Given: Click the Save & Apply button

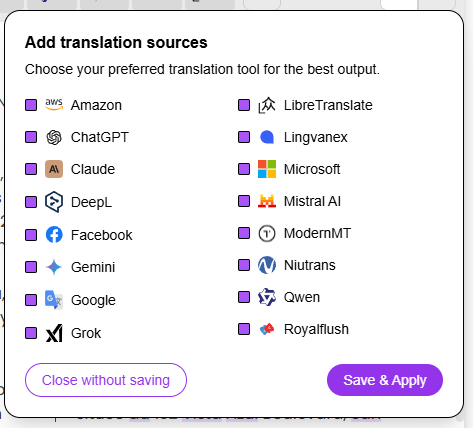Looking at the screenshot, I should pos(385,380).
